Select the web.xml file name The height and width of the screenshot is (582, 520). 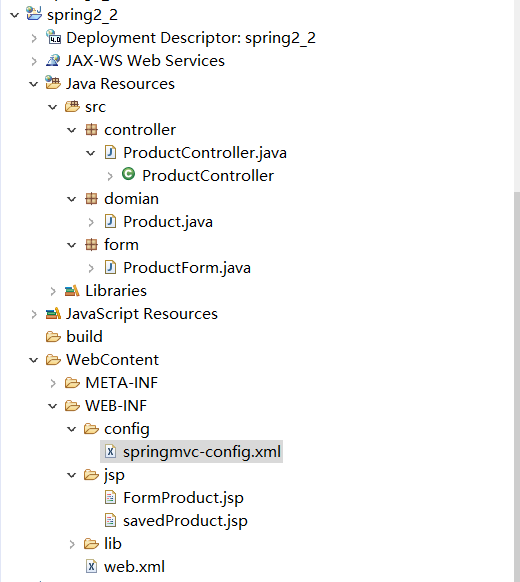point(134,567)
